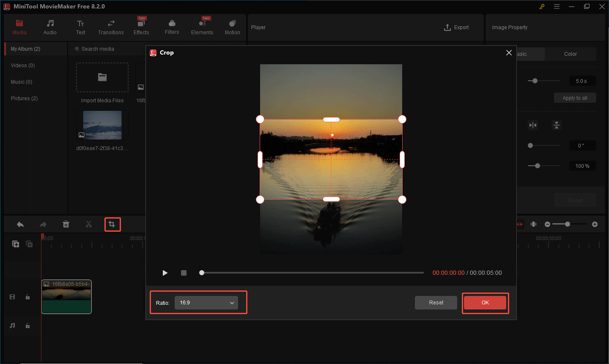
Task: Click Apply to all button
Action: [x=575, y=98]
